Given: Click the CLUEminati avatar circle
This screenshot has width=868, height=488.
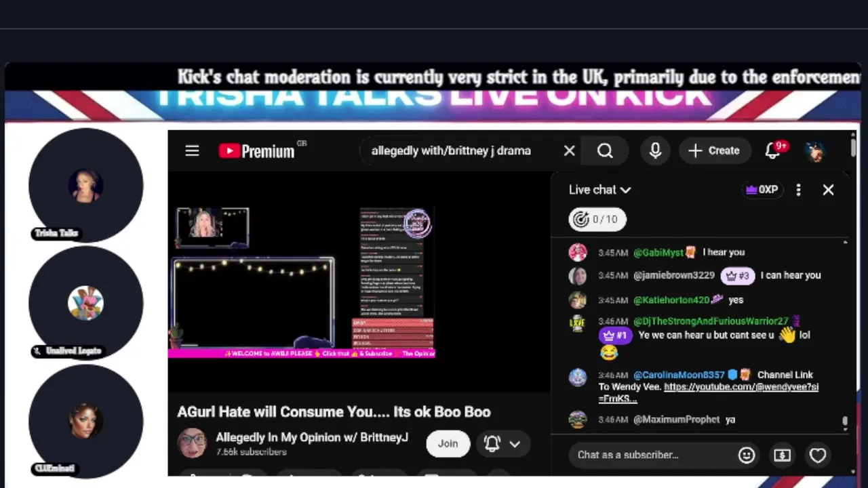Looking at the screenshot, I should (x=86, y=421).
